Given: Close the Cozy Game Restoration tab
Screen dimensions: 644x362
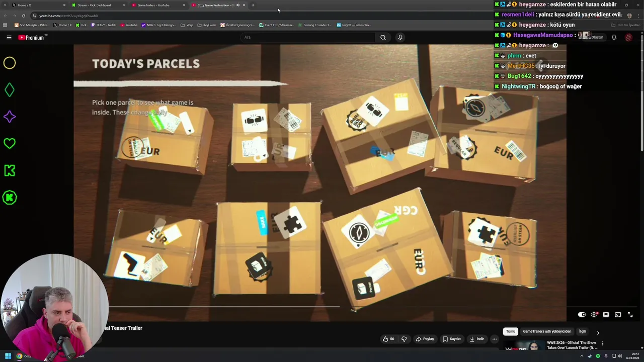Looking at the screenshot, I should point(244,5).
